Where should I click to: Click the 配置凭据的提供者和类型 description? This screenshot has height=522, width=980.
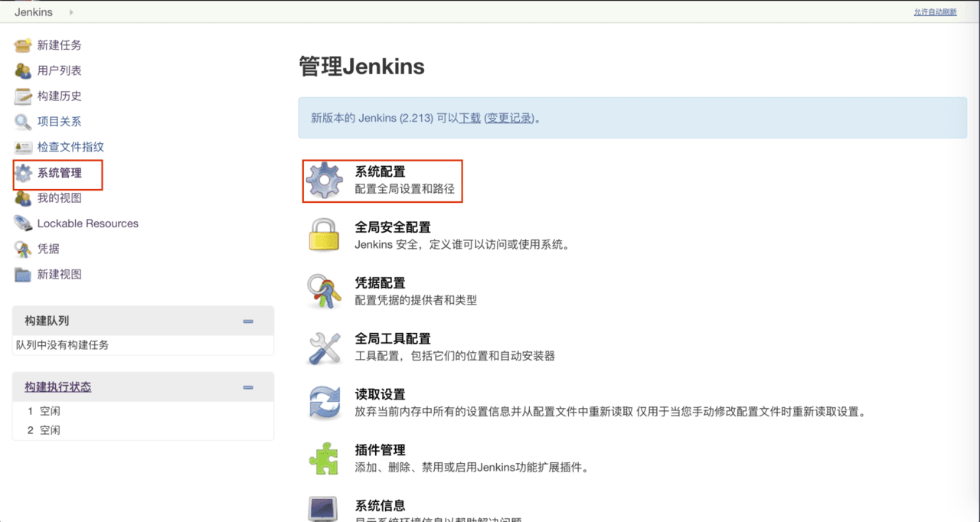[416, 300]
